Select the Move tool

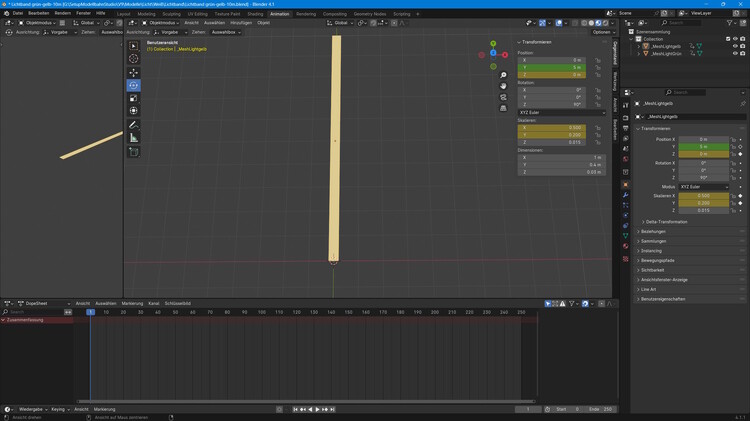point(133,73)
